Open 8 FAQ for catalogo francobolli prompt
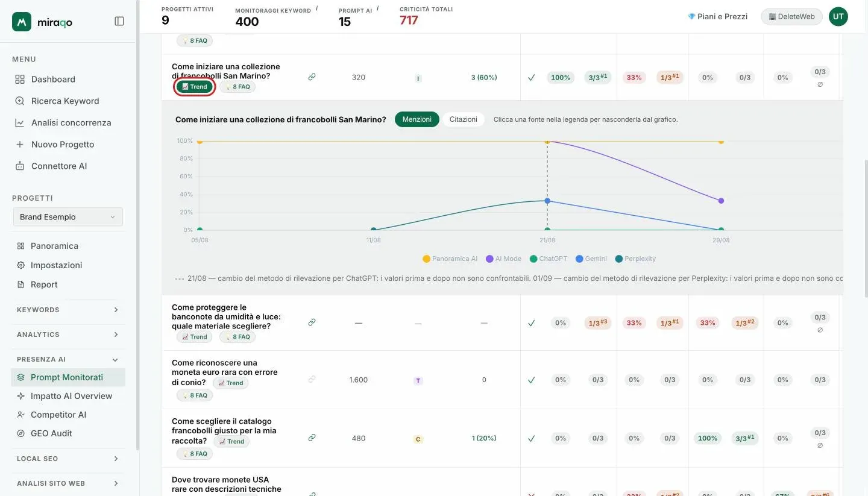868x496 pixels. [x=194, y=454]
